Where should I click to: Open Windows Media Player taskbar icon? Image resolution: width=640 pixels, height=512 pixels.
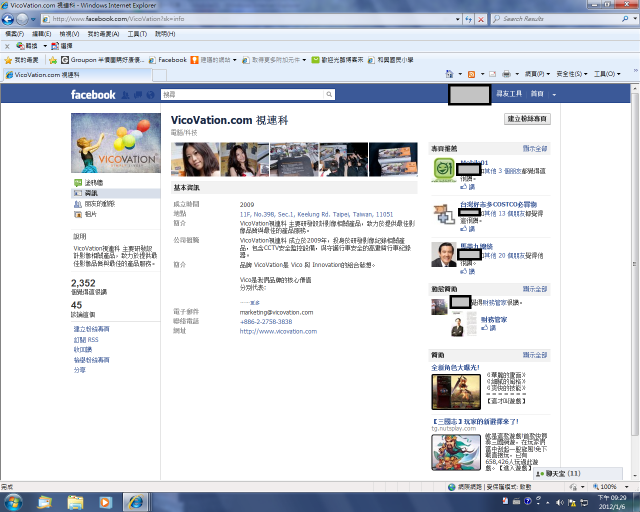click(105, 502)
